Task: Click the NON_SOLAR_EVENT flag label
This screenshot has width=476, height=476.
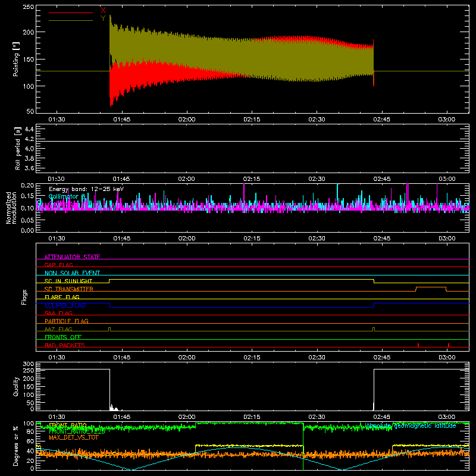Action: [x=72, y=273]
